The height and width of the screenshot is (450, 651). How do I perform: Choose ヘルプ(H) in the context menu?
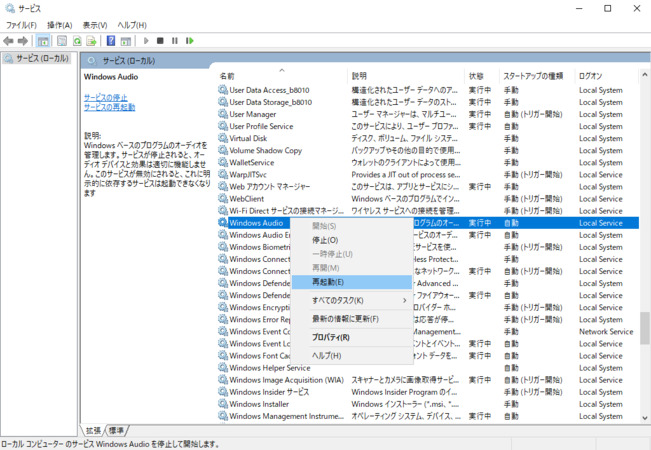click(352, 355)
